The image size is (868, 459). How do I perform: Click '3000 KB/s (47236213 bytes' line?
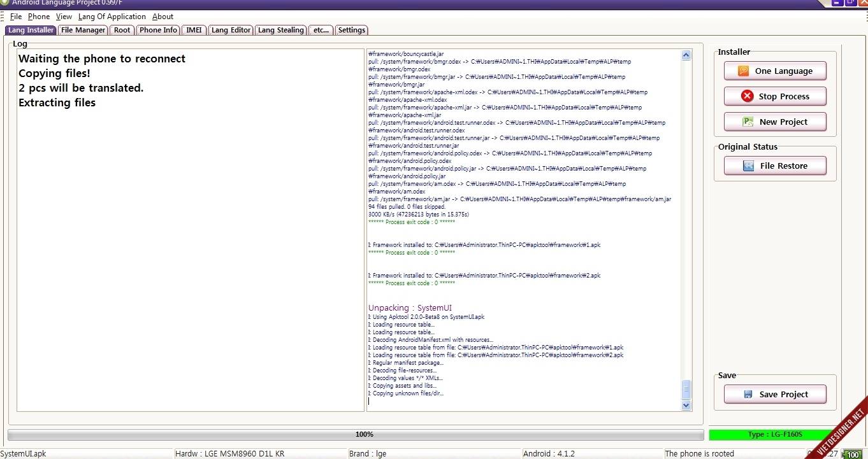click(418, 215)
